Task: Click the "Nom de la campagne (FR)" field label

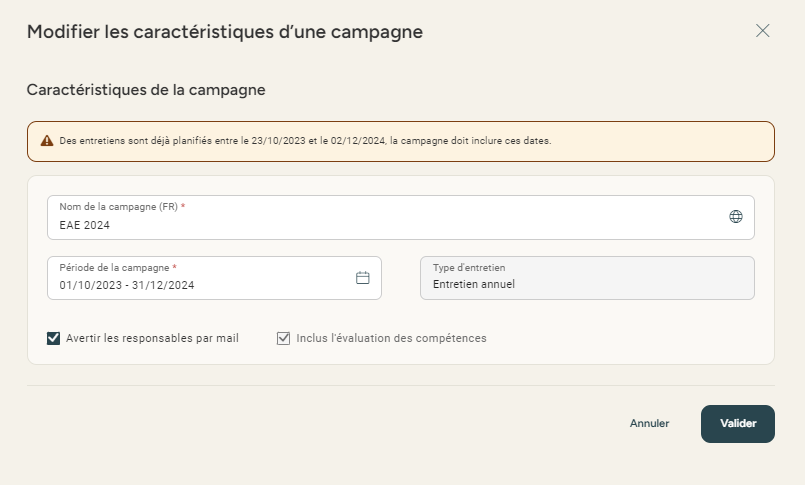Action: coord(118,207)
